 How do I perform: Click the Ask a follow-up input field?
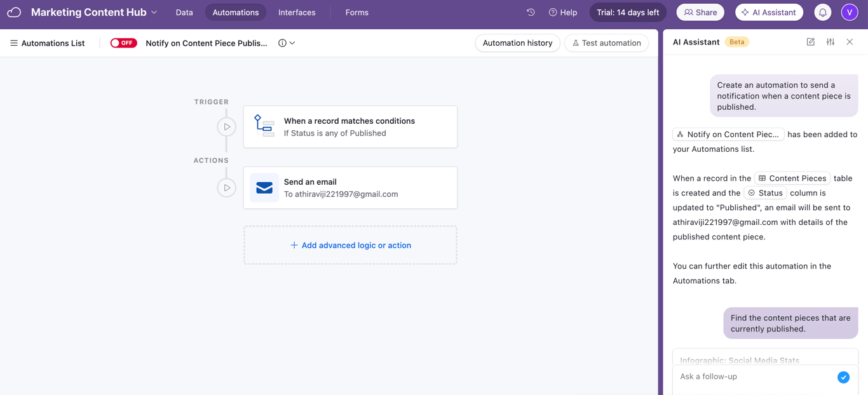(755, 377)
